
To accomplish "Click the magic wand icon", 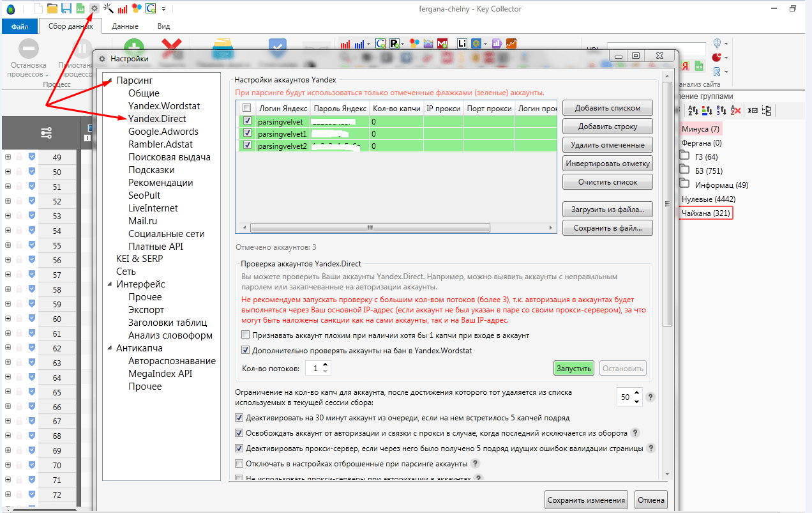I will 108,8.
